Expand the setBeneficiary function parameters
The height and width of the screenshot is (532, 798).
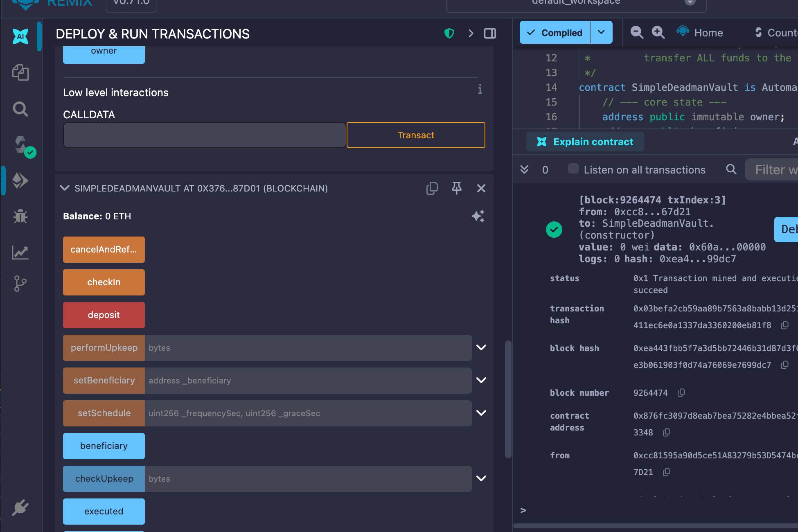(x=481, y=380)
